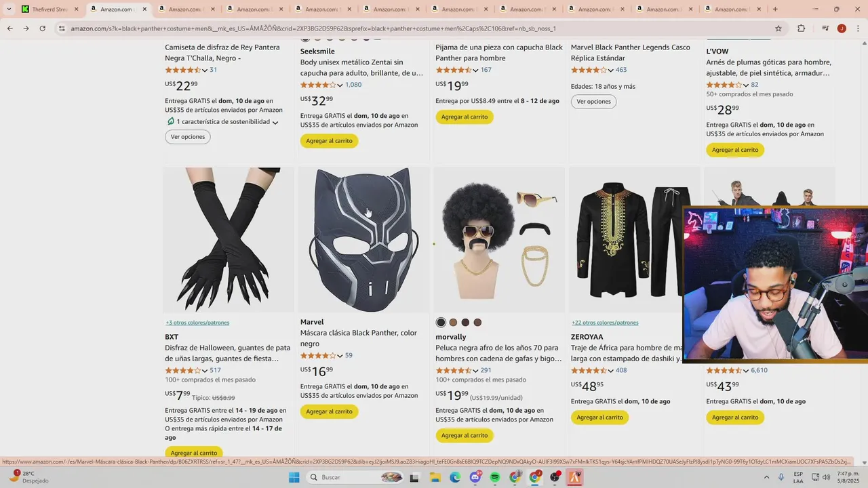
Task: Select the light brown swatch for morvally wig
Action: pos(453,323)
